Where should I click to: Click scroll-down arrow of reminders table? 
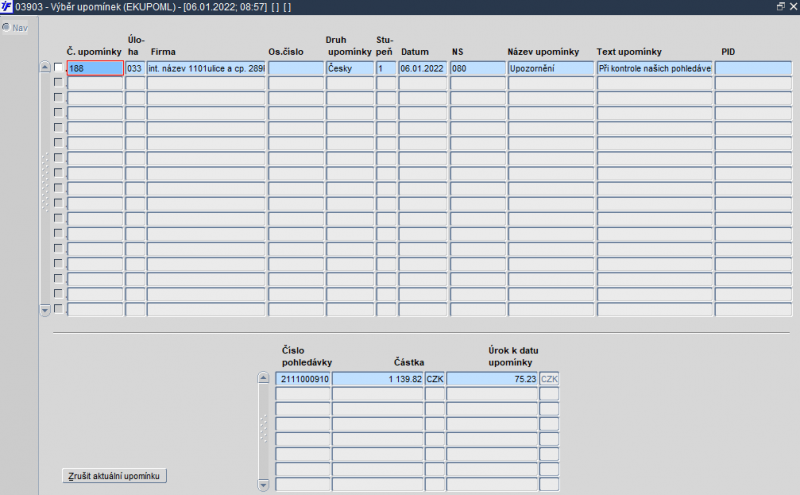[45, 310]
